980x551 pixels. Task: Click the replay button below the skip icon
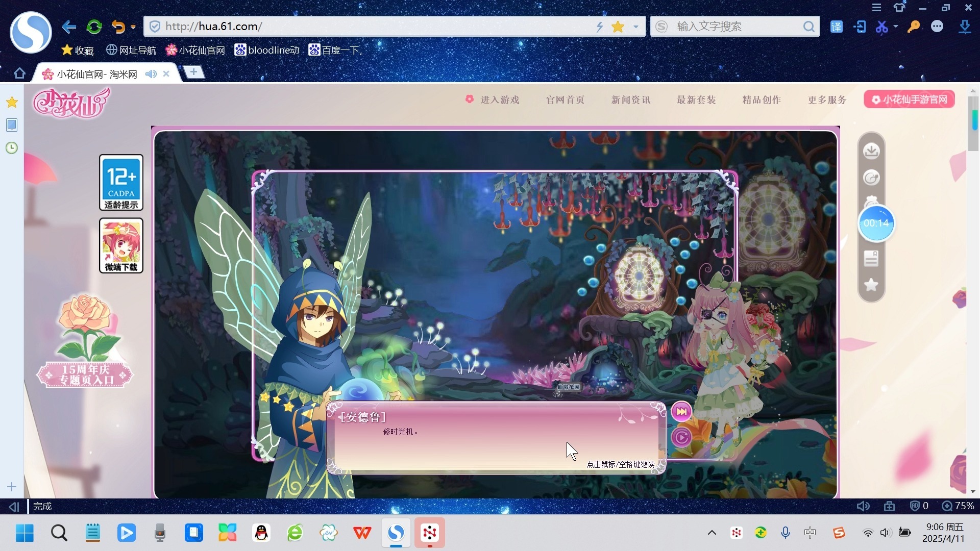(x=682, y=437)
